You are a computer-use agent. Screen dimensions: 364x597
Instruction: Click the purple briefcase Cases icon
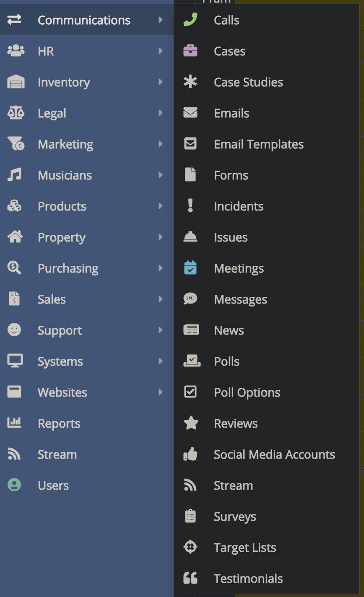[190, 51]
